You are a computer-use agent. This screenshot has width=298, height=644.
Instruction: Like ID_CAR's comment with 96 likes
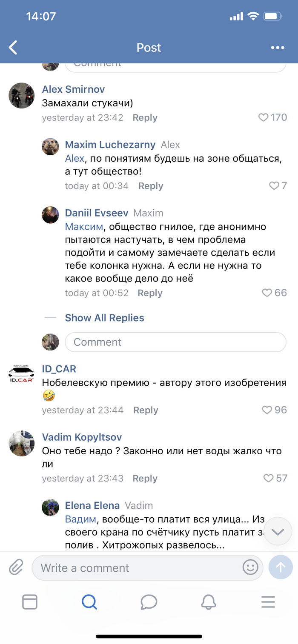[267, 410]
